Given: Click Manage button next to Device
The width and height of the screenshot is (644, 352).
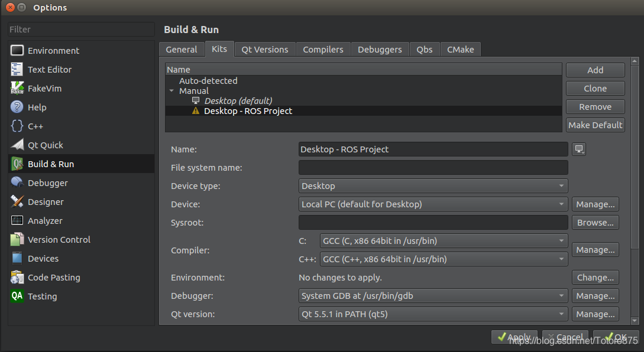Looking at the screenshot, I should 595,204.
